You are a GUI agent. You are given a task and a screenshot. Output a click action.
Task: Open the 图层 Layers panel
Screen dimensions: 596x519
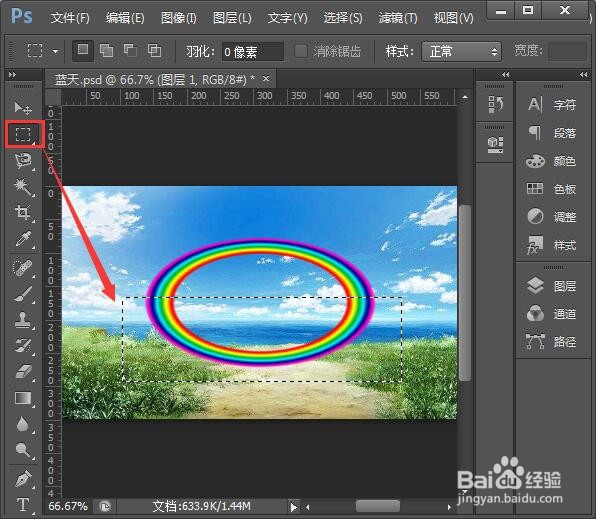pos(552,286)
